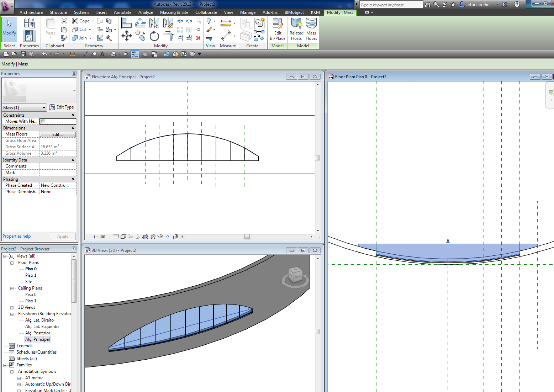The image size is (554, 392).
Task: Collapse the Floor Plans tree node
Action: pos(12,263)
